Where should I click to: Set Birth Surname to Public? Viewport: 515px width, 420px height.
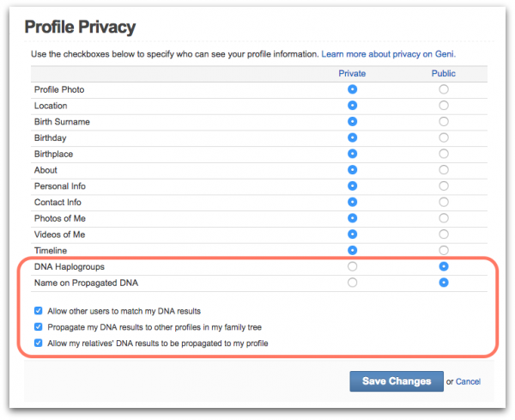coord(444,122)
